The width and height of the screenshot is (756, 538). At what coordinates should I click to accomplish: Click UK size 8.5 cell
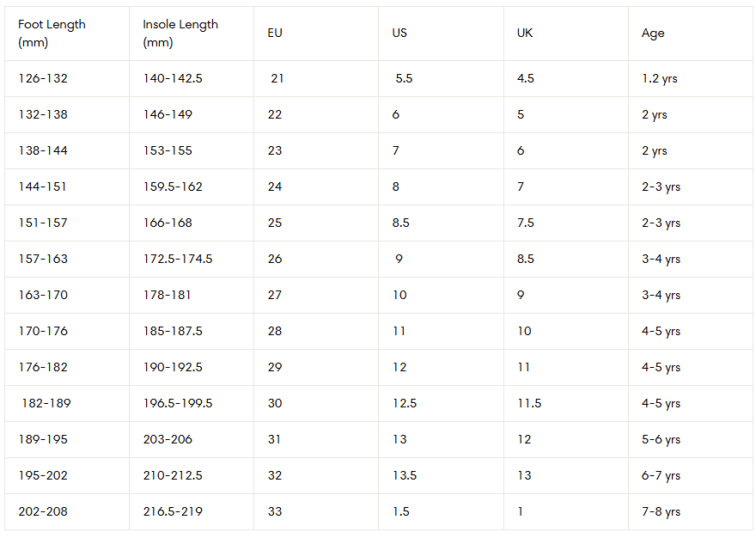[x=526, y=259]
